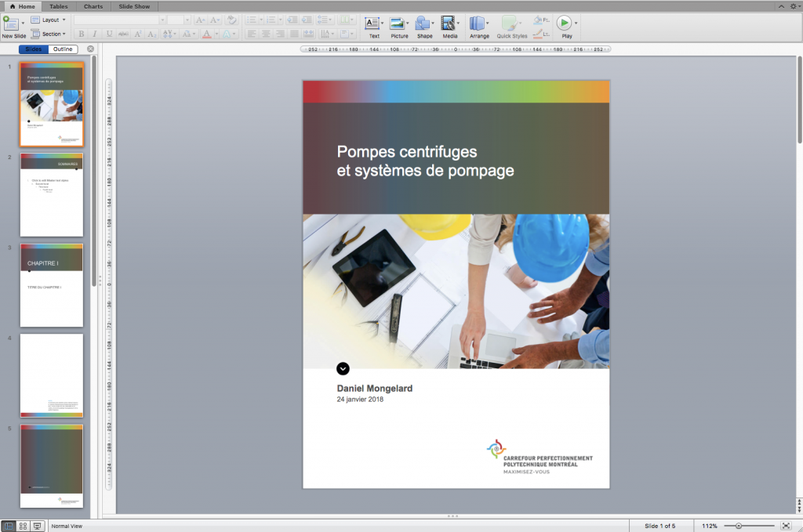Screen dimensions: 803x532
Task: Open the text effects menu
Action: coord(229,34)
